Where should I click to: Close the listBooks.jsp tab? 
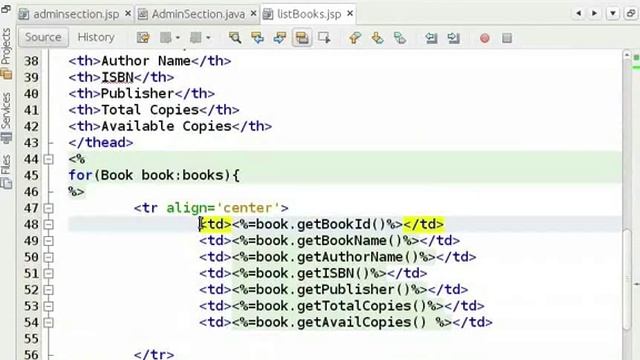[350, 13]
